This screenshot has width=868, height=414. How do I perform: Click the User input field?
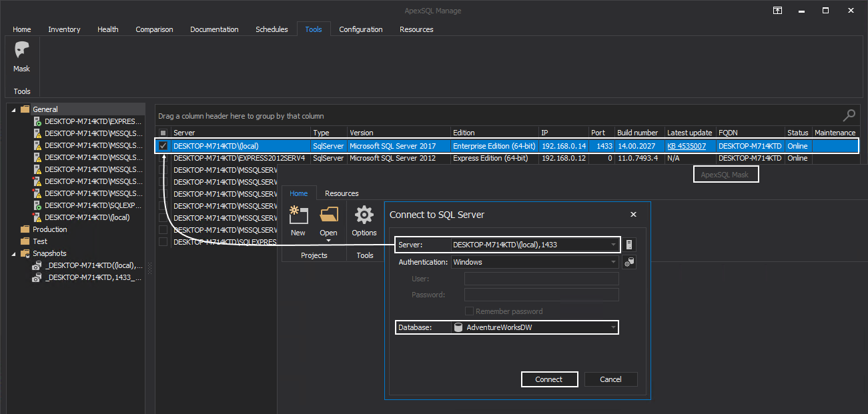point(541,279)
